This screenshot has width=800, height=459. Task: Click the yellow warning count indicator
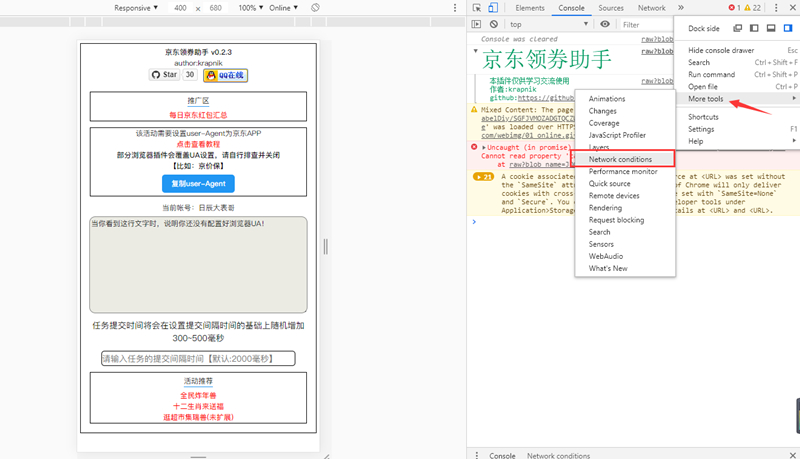coord(753,8)
